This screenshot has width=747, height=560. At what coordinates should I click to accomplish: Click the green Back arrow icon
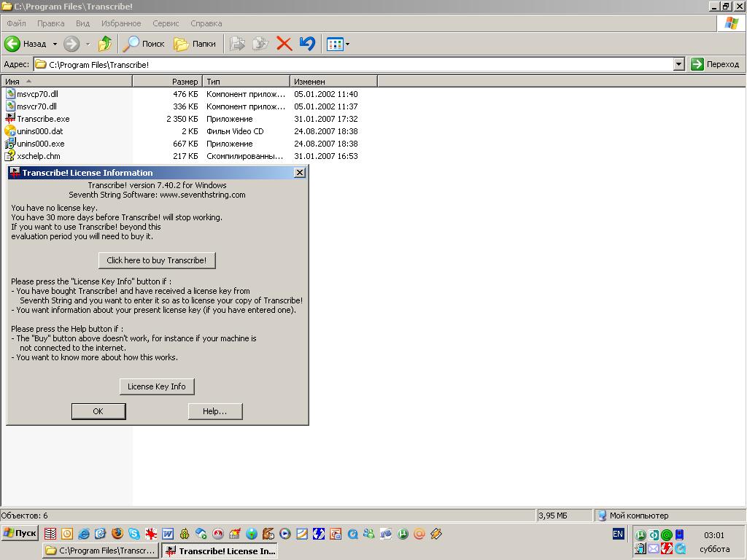(12, 44)
